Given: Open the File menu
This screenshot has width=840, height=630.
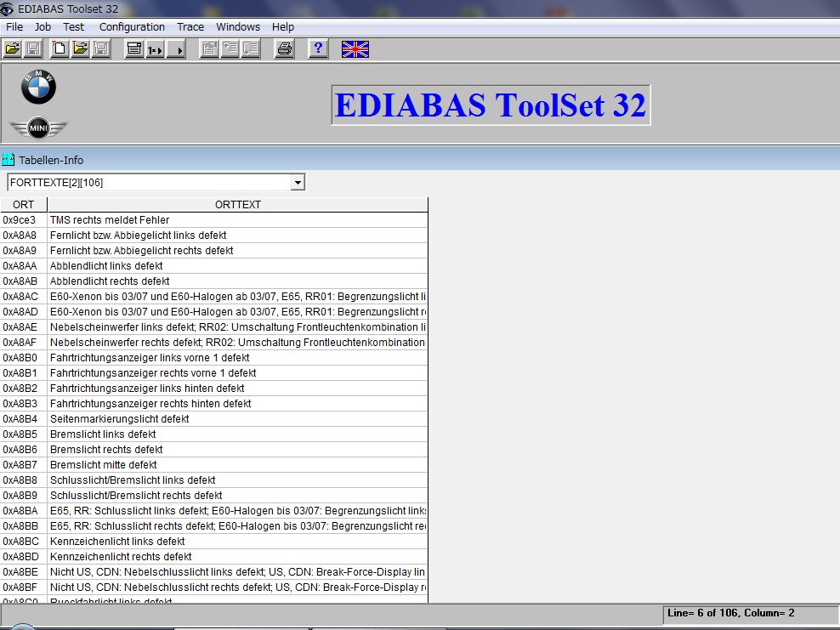Looking at the screenshot, I should 14,27.
